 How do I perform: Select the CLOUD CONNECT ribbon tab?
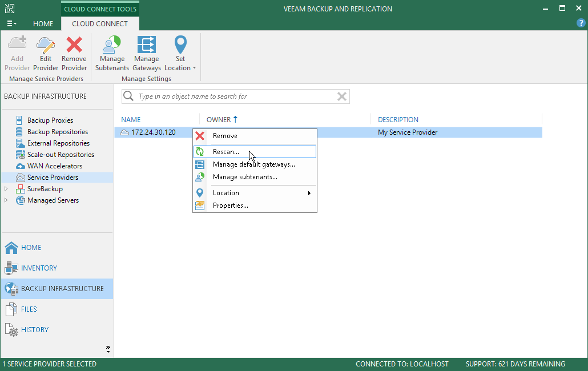100,23
